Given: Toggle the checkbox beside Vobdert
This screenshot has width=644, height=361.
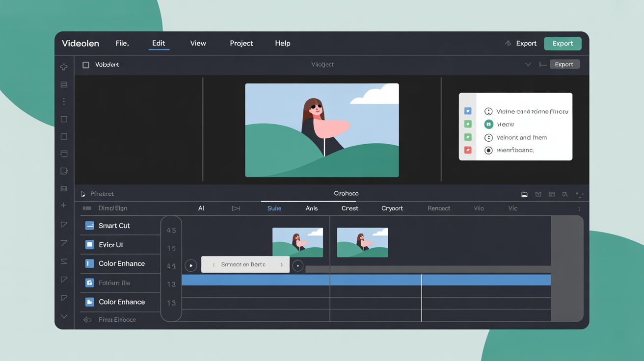Looking at the screenshot, I should click(x=86, y=65).
